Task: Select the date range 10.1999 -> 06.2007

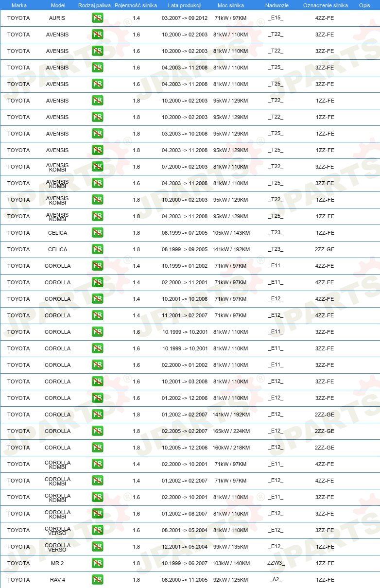Action: tap(185, 563)
